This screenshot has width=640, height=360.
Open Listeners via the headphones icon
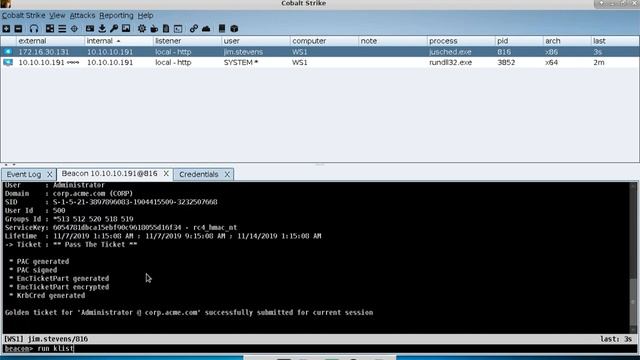click(34, 29)
